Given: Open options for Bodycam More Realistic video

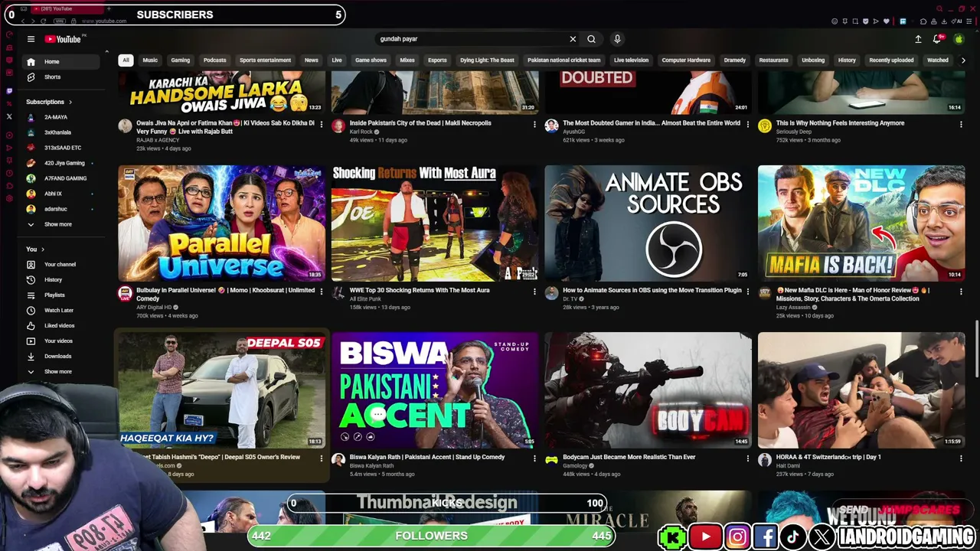Looking at the screenshot, I should click(748, 458).
